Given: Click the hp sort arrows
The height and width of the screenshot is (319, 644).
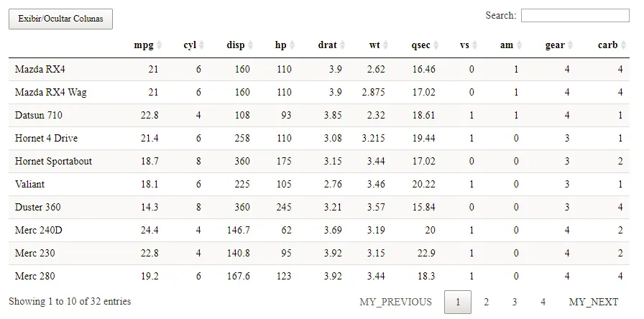Looking at the screenshot, I should [x=293, y=45].
